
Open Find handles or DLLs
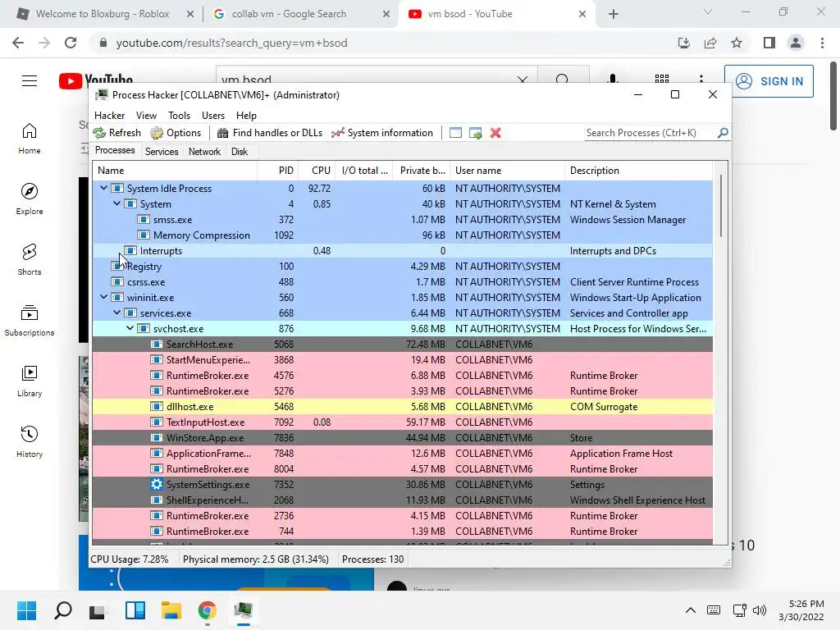coord(269,133)
